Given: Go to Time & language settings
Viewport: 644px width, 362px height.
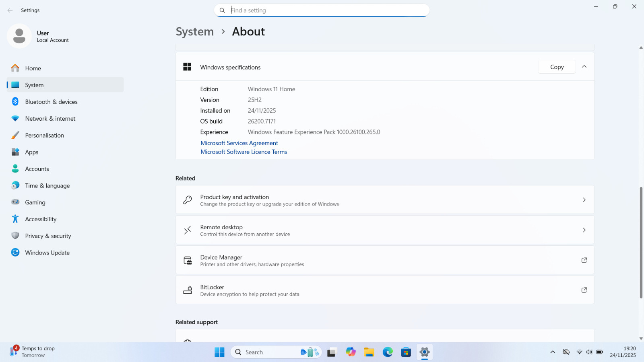Looking at the screenshot, I should (47, 186).
